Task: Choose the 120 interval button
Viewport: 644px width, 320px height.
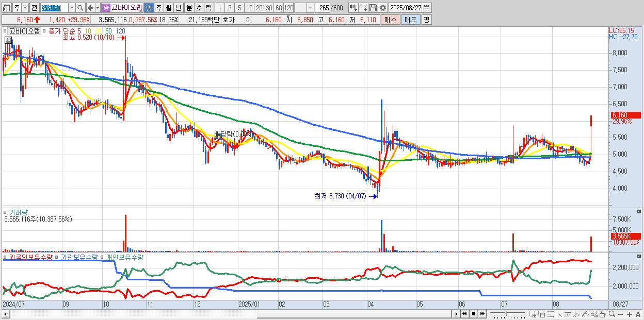Action: 288,8
